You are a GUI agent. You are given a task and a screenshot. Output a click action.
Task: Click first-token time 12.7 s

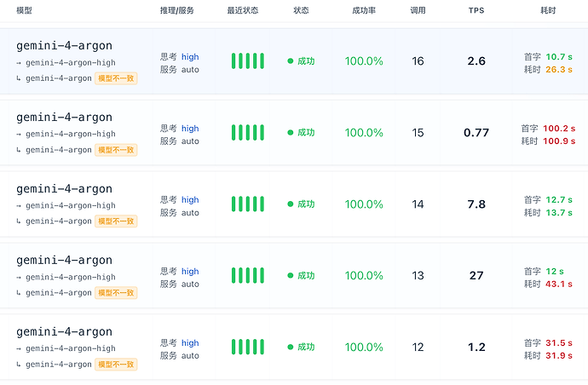click(559, 200)
